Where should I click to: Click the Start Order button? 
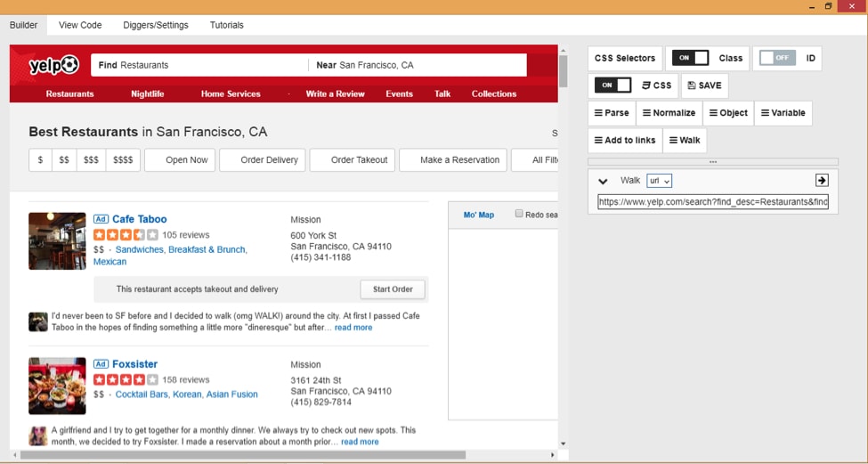coord(393,289)
